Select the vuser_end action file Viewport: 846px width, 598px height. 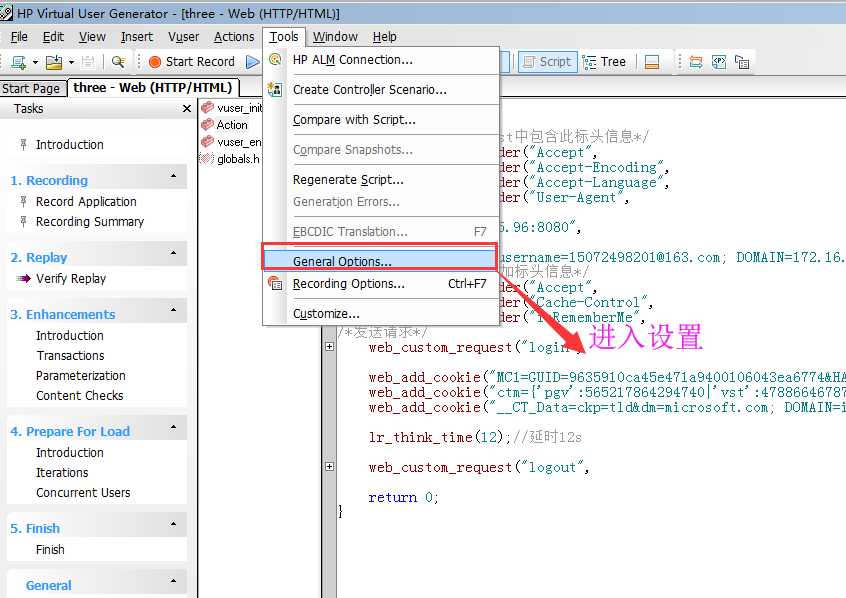tap(232, 142)
